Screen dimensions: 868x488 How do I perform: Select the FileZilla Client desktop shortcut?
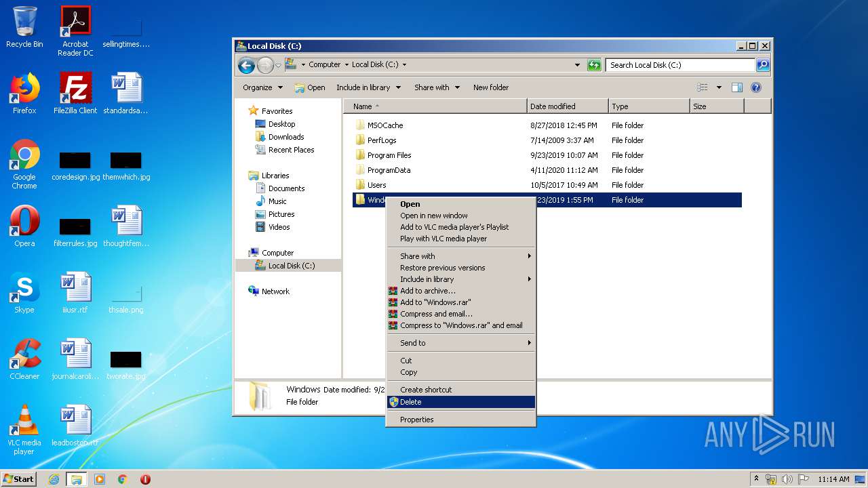(x=75, y=94)
